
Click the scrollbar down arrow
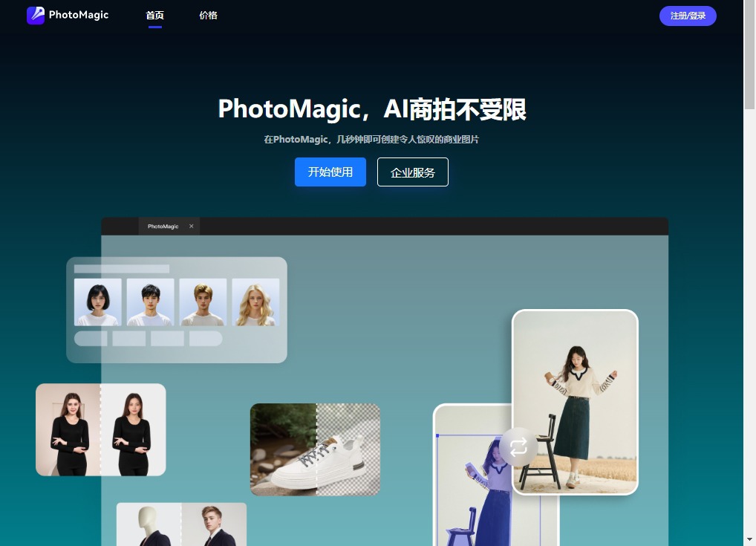tap(749, 540)
